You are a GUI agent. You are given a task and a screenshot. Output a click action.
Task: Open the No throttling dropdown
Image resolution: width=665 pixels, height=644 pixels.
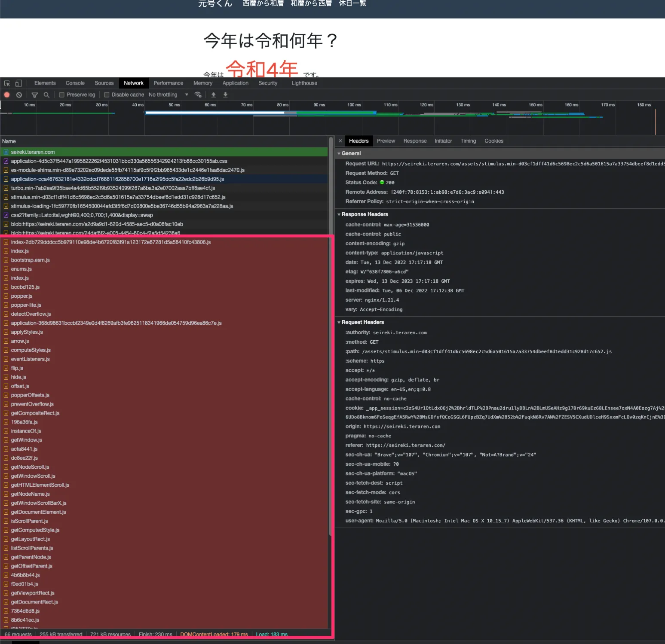click(168, 95)
